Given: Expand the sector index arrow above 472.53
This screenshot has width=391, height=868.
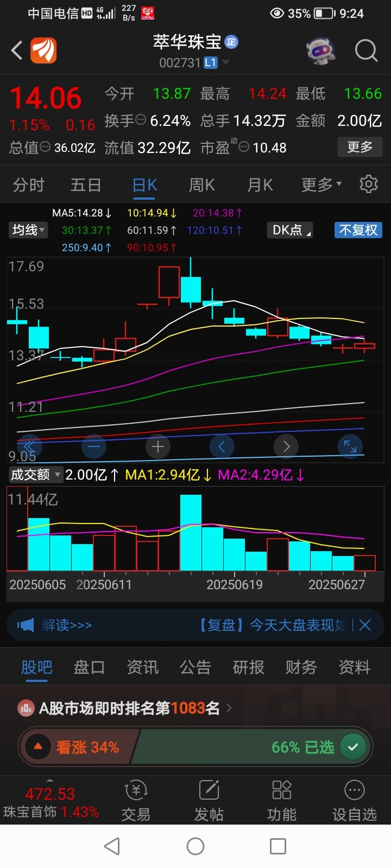Looking at the screenshot, I should pos(50,781).
